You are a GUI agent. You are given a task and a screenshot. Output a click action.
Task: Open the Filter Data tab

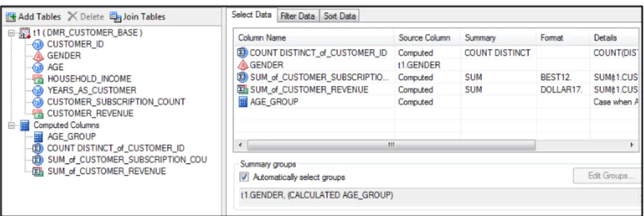coord(298,16)
